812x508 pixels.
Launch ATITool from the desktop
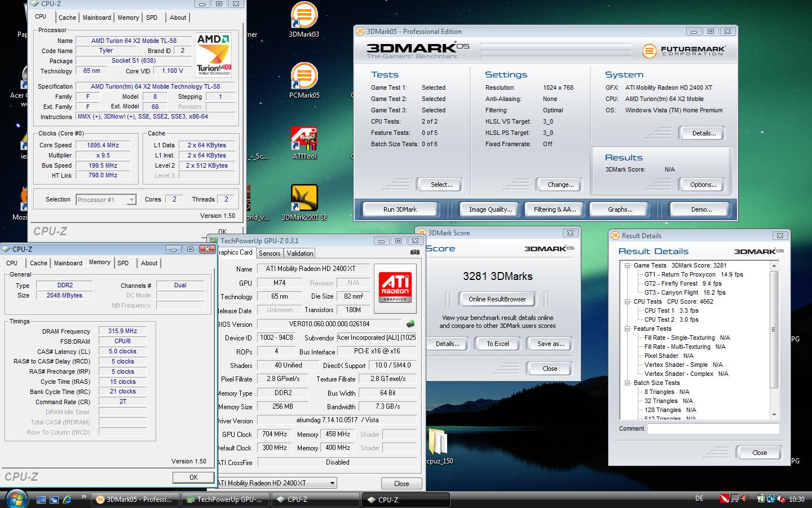click(x=304, y=142)
